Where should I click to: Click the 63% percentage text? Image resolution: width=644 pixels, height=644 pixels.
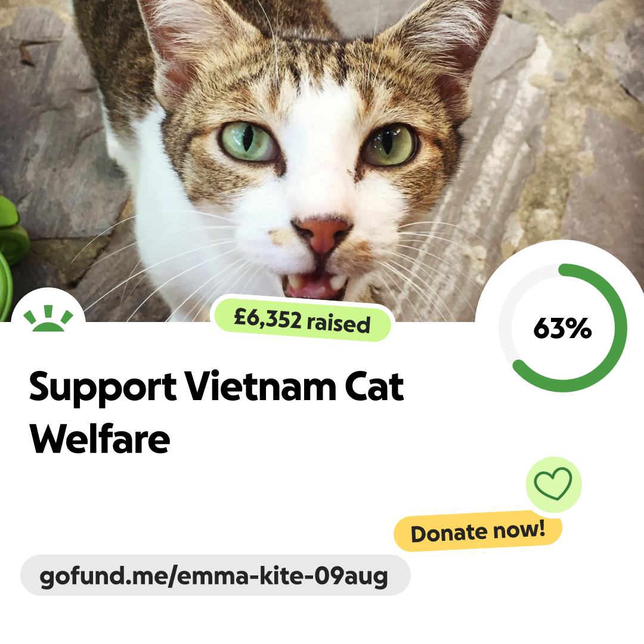pos(562,328)
